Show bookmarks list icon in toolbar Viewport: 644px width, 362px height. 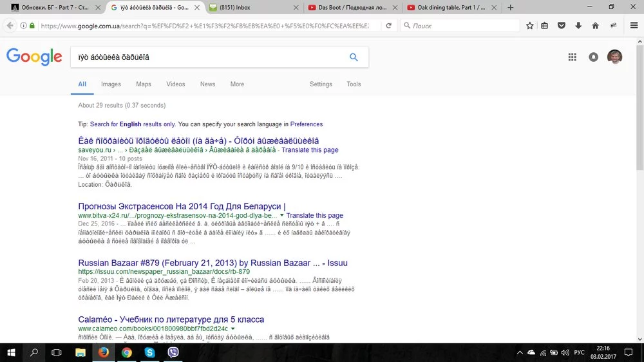545,26
